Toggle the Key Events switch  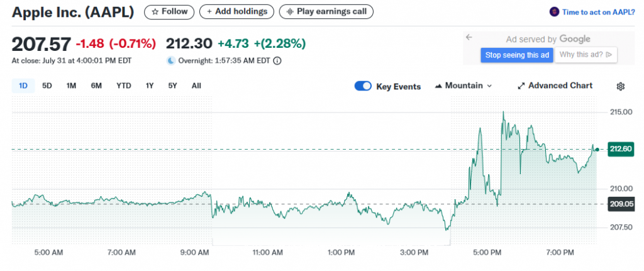pyautogui.click(x=363, y=86)
